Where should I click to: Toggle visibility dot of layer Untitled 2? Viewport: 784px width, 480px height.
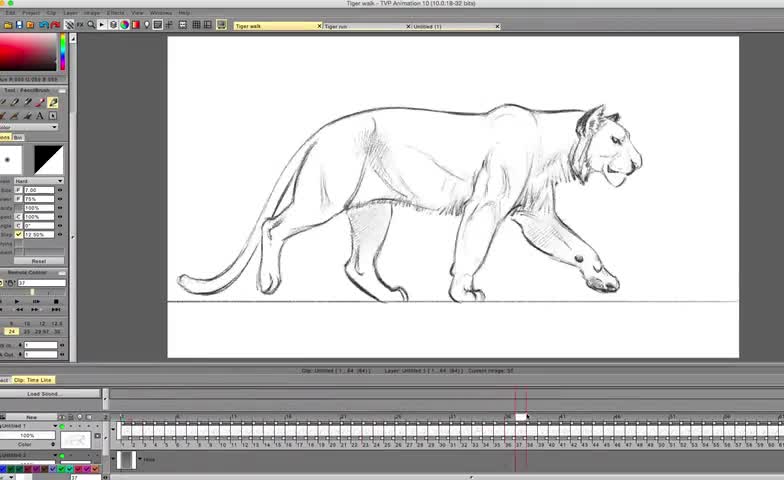[x=62, y=456]
